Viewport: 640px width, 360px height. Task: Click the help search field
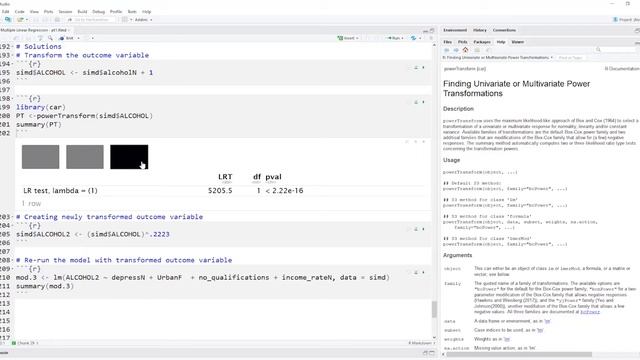tap(616, 50)
